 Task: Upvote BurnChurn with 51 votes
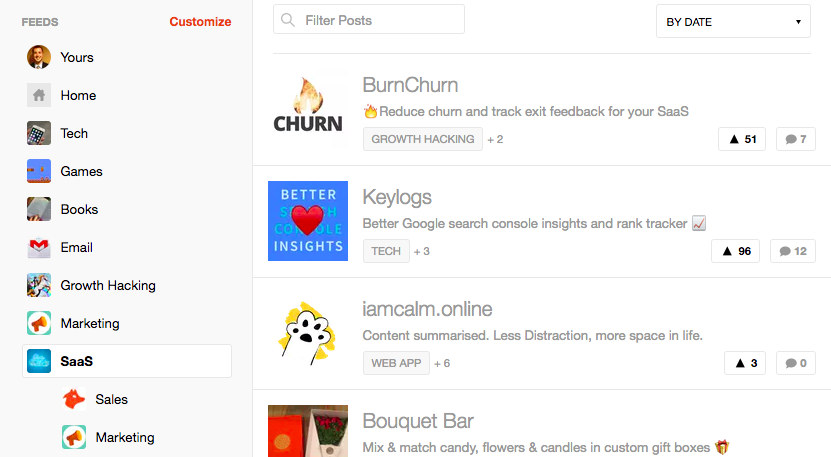pyautogui.click(x=742, y=139)
